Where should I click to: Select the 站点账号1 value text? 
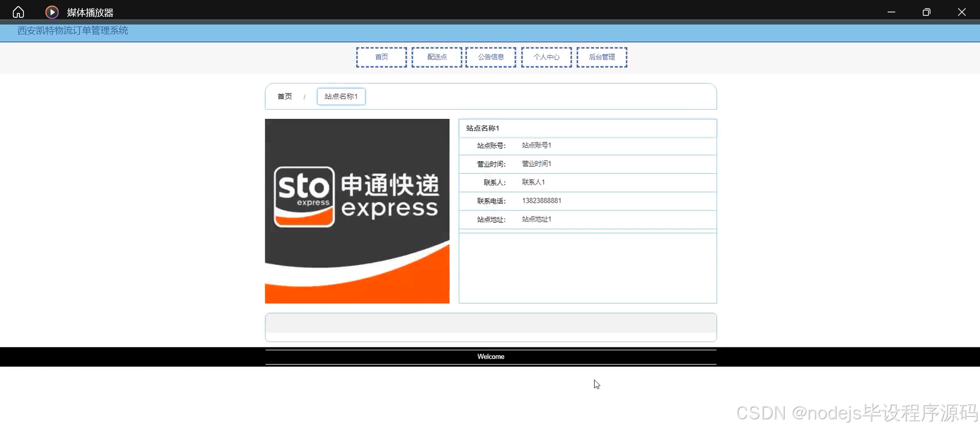(x=536, y=146)
